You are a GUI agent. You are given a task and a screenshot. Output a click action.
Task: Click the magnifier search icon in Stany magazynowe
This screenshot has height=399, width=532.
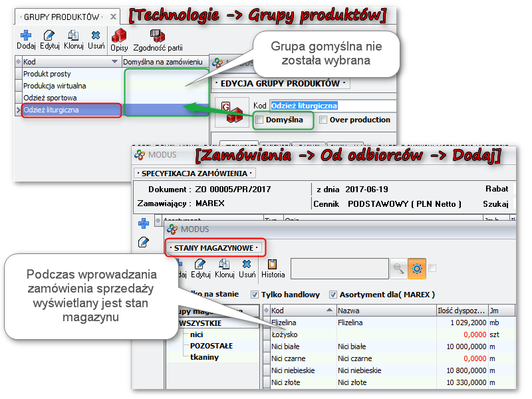[x=397, y=267]
